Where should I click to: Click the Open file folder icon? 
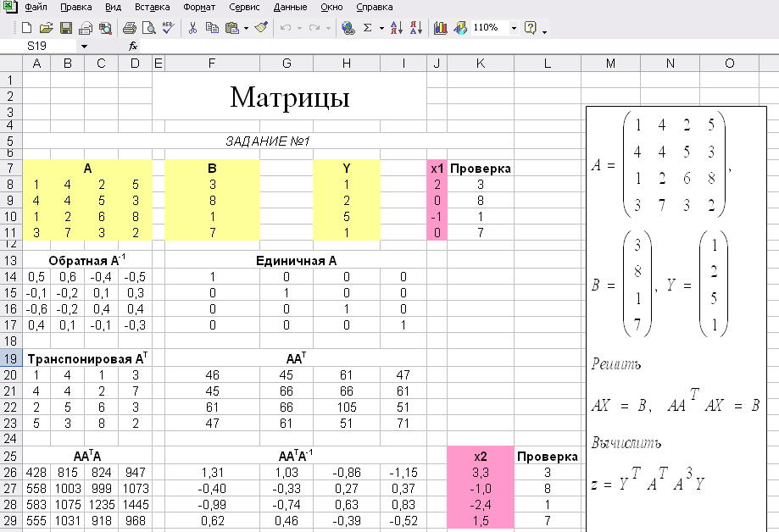tap(47, 28)
